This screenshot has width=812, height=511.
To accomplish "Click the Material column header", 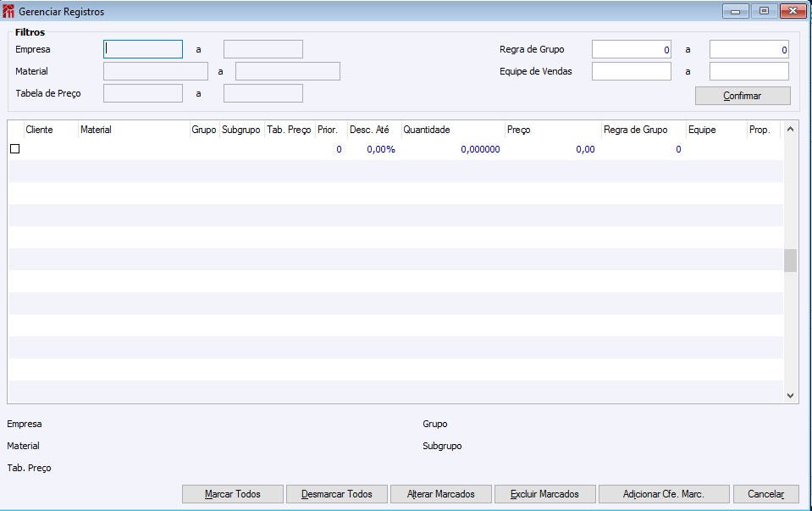I will pos(134,130).
